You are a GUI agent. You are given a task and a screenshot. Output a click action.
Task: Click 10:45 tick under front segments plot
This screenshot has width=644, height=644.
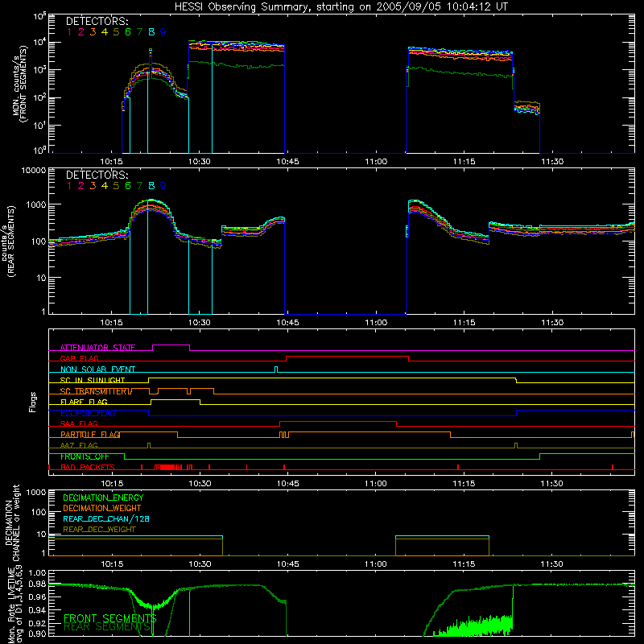287,162
